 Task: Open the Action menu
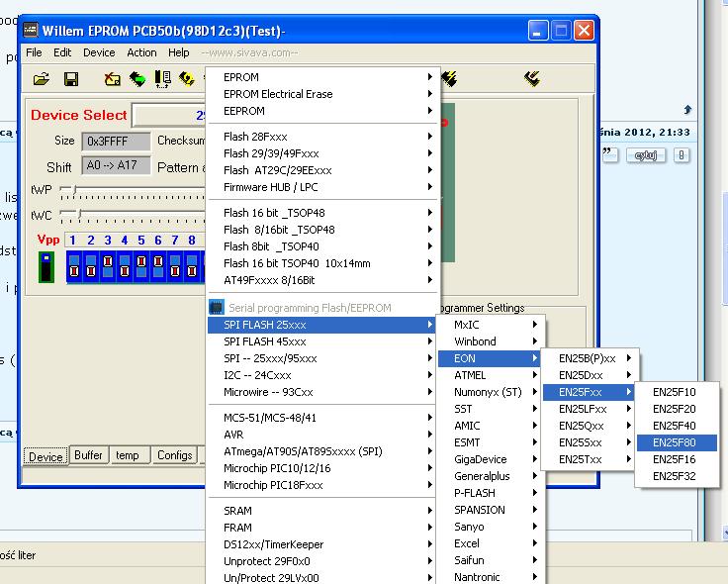click(141, 52)
